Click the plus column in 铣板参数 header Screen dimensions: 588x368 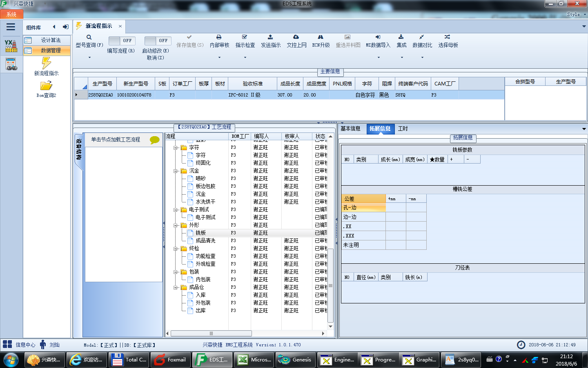coord(456,159)
